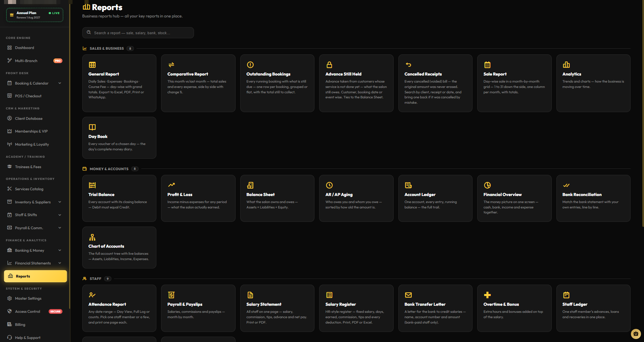The width and height of the screenshot is (644, 342).
Task: Click the Bank Reconciliation double-check icon
Action: coord(566,185)
